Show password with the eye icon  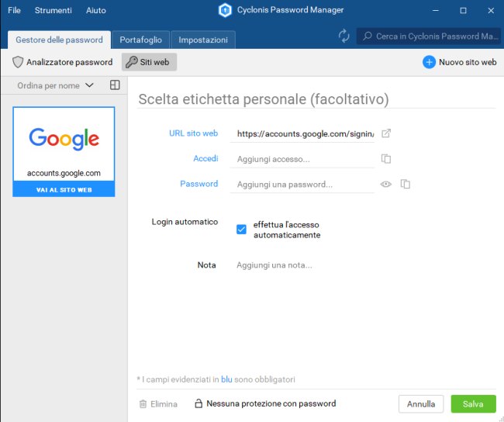point(385,184)
